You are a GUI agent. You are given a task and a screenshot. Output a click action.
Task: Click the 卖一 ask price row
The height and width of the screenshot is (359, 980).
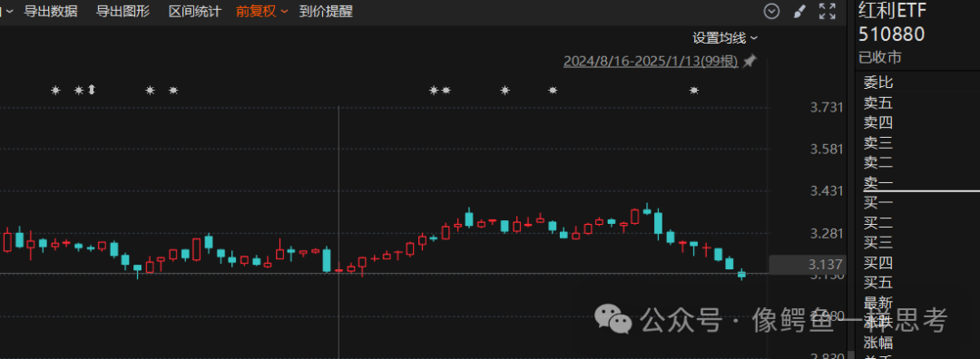click(x=913, y=183)
